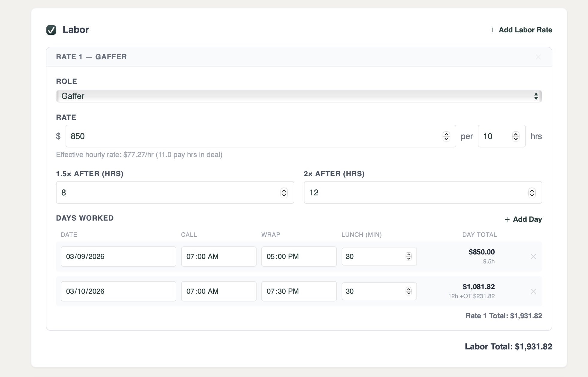The width and height of the screenshot is (588, 377).
Task: Click the 1.5× After hours field
Action: 168,193
